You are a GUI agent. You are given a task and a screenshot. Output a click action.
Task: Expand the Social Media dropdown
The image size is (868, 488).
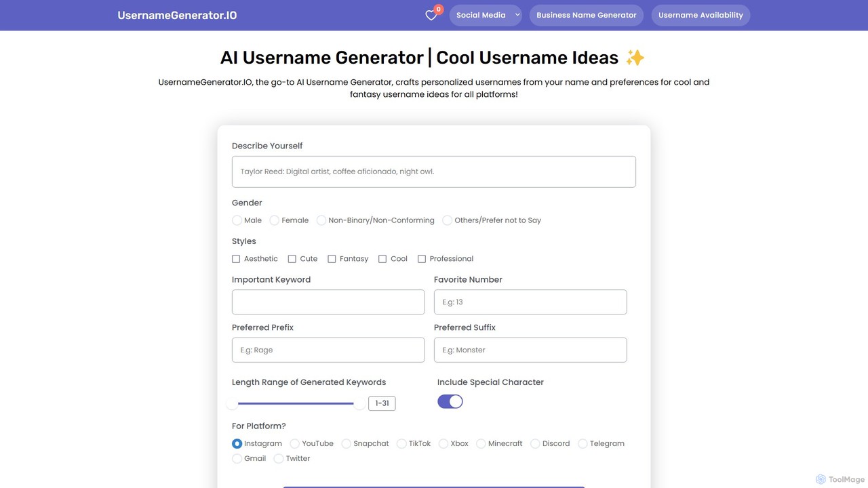coord(486,15)
